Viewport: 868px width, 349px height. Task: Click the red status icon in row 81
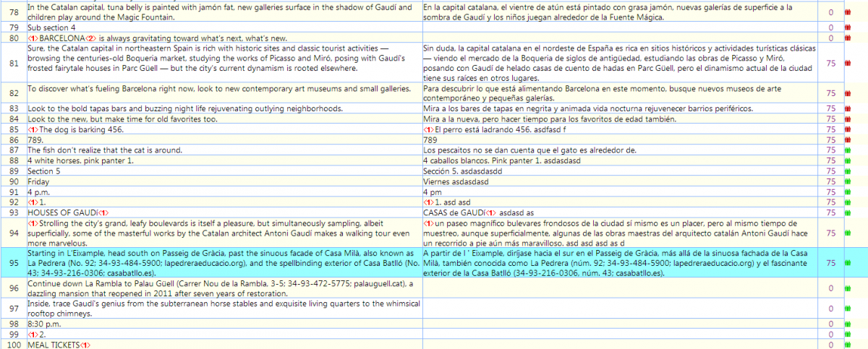pyautogui.click(x=848, y=63)
